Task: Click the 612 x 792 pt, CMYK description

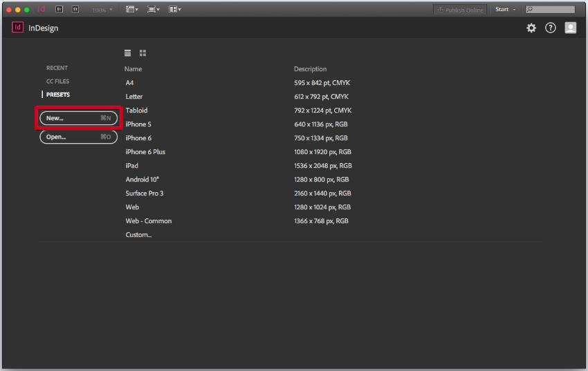Action: point(321,97)
